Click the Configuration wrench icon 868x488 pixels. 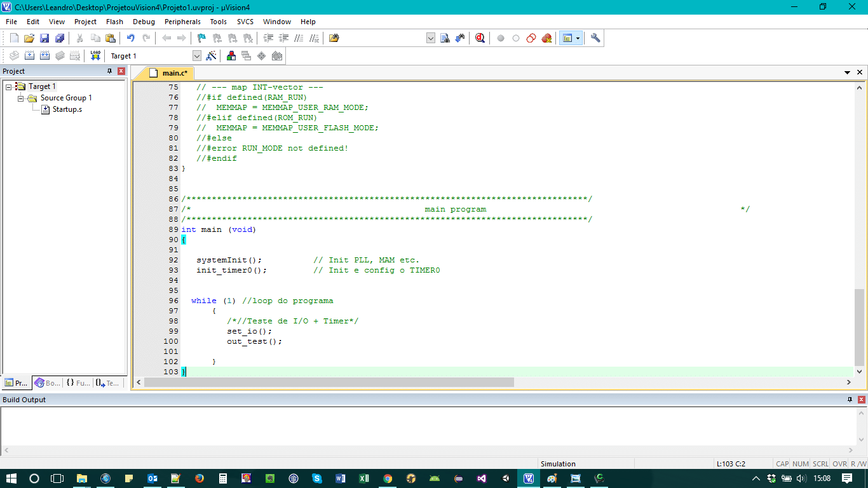pyautogui.click(x=595, y=38)
